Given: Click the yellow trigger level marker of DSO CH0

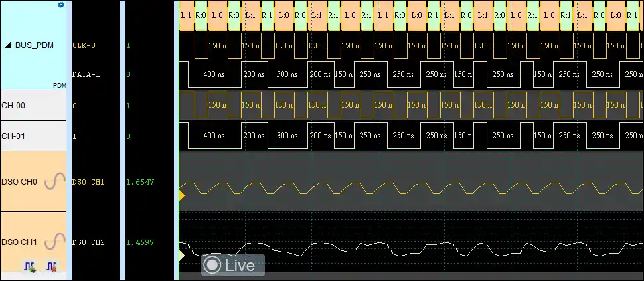Looking at the screenshot, I should pyautogui.click(x=182, y=195).
